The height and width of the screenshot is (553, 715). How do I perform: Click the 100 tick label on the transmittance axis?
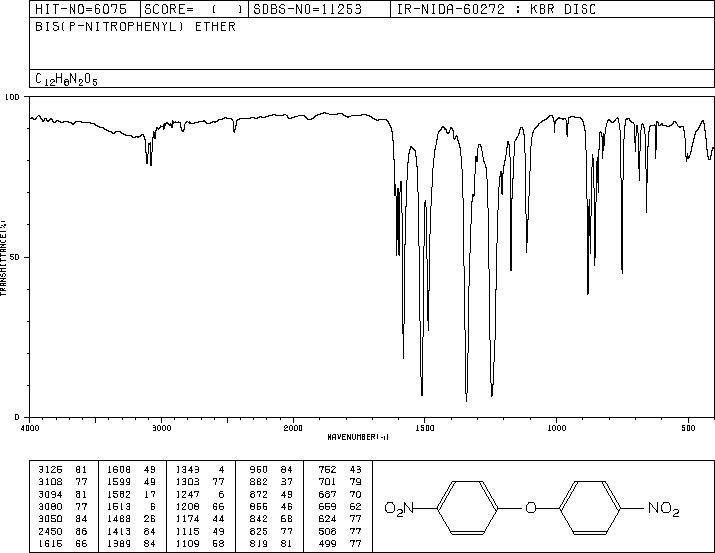pyautogui.click(x=13, y=97)
